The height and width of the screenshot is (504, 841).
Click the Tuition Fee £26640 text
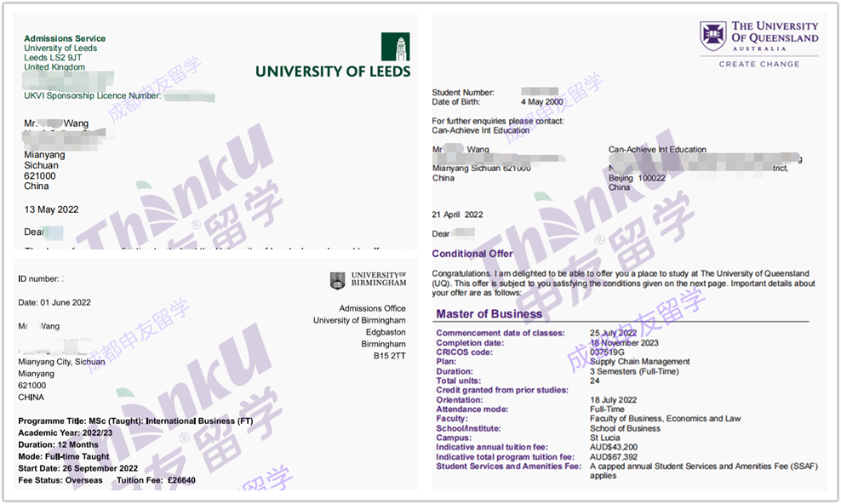[156, 480]
